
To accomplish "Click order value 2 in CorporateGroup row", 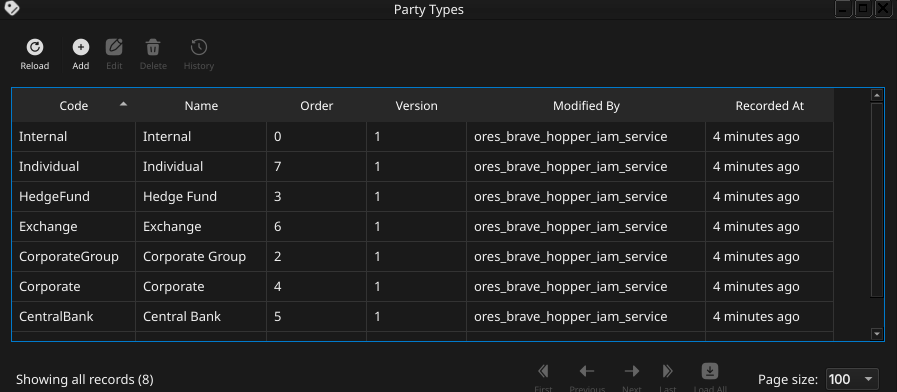I will coord(316,256).
